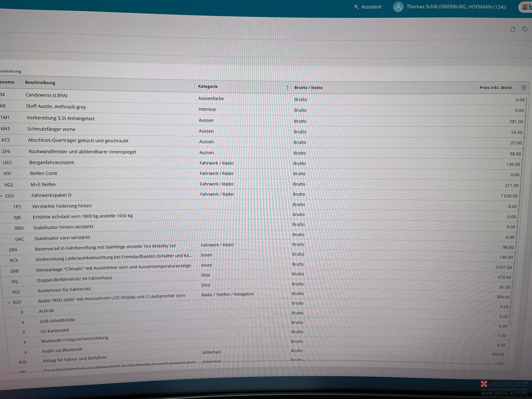
Task: Click the refresh icon in the toolbar
Action: pyautogui.click(x=512, y=29)
